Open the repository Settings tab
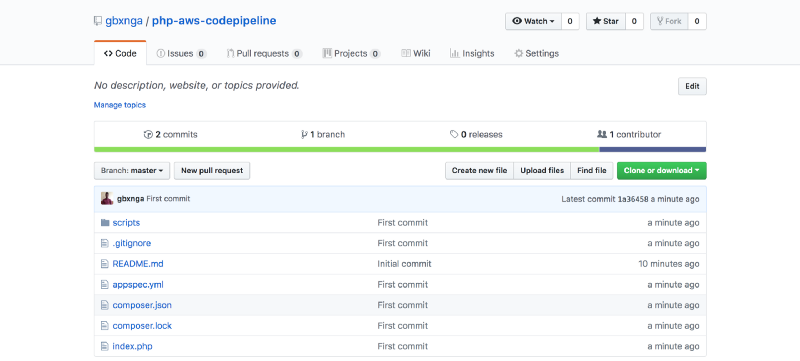Screen dimensions: 800x361 coord(536,53)
